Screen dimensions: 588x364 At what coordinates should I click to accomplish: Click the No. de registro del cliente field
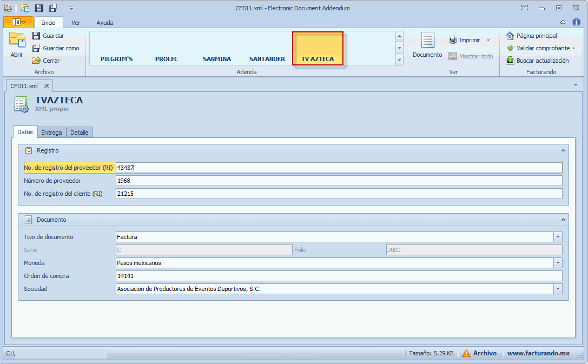(x=339, y=194)
